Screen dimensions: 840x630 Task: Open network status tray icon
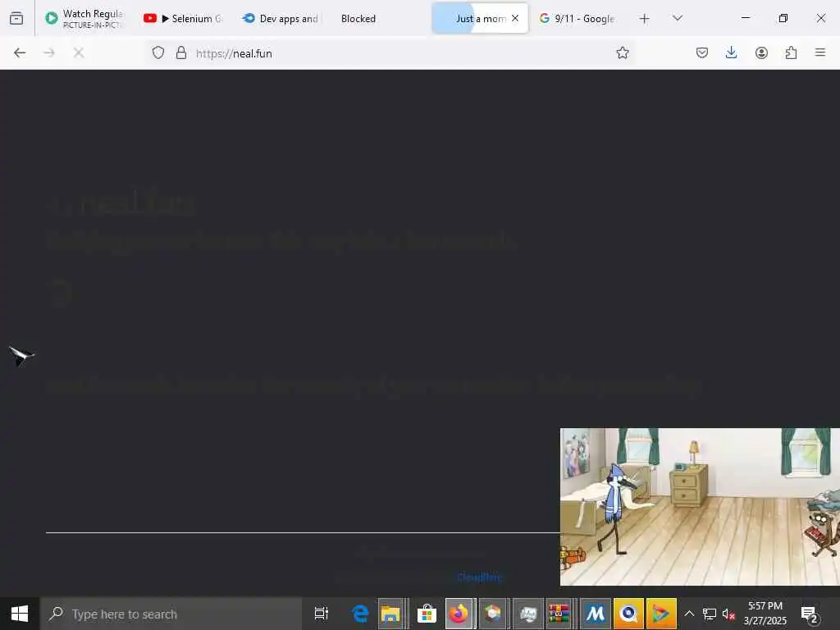click(x=710, y=614)
